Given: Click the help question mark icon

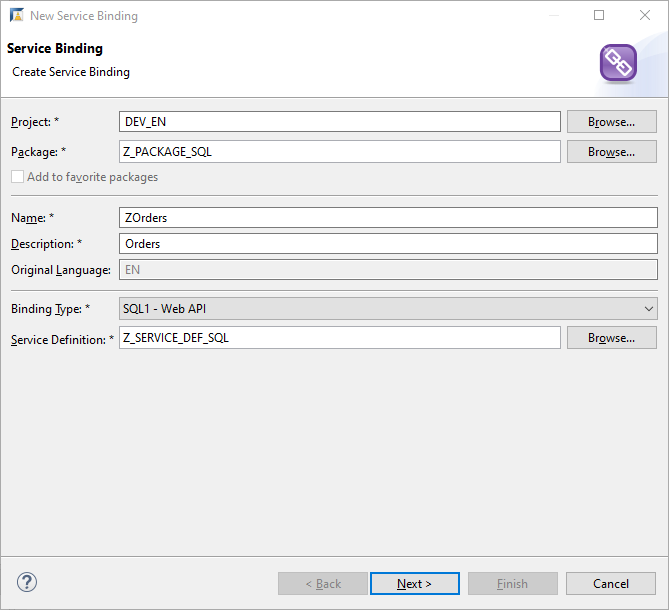Looking at the screenshot, I should 27,582.
